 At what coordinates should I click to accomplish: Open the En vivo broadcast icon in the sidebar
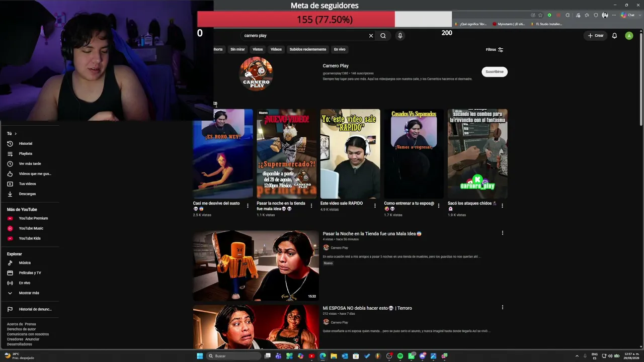click(10, 283)
